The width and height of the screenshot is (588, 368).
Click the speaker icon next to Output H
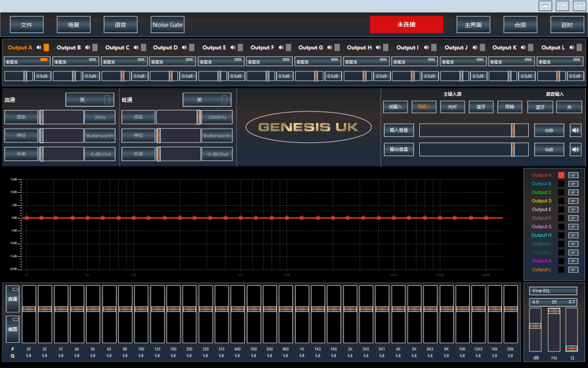click(x=378, y=47)
